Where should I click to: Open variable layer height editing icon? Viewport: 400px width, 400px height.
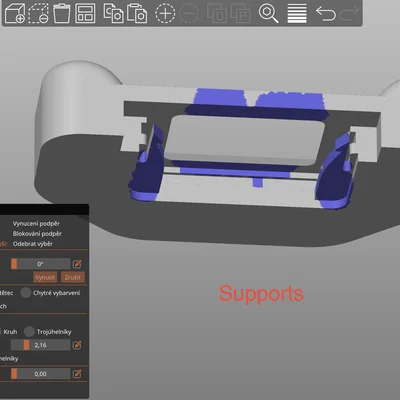(297, 13)
